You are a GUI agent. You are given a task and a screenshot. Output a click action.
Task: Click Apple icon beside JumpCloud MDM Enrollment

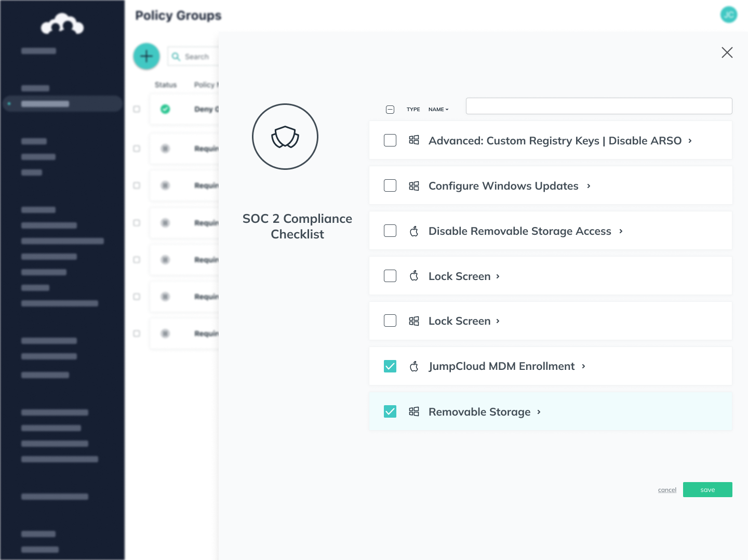pyautogui.click(x=414, y=367)
